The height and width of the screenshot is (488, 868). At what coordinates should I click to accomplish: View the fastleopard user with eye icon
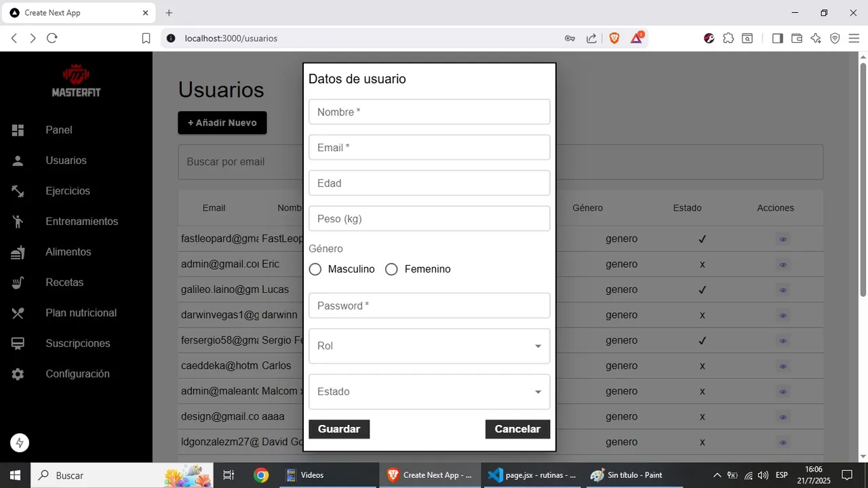tap(783, 239)
